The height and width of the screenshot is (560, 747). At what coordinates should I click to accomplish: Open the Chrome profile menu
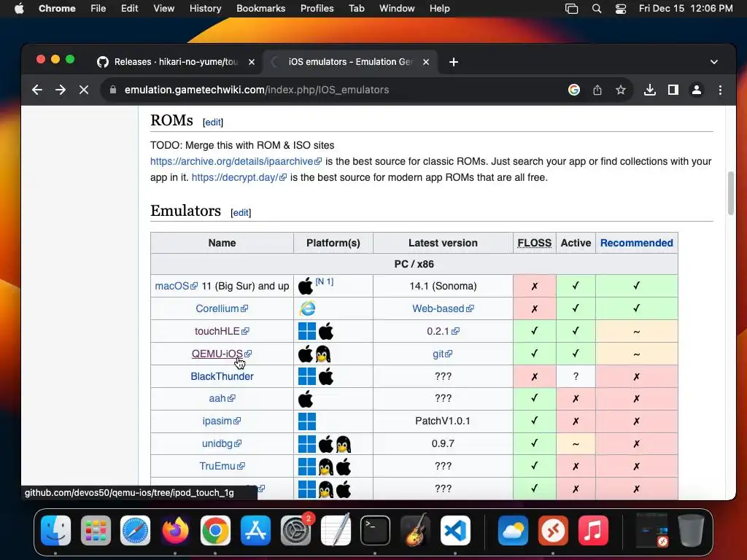click(x=697, y=90)
